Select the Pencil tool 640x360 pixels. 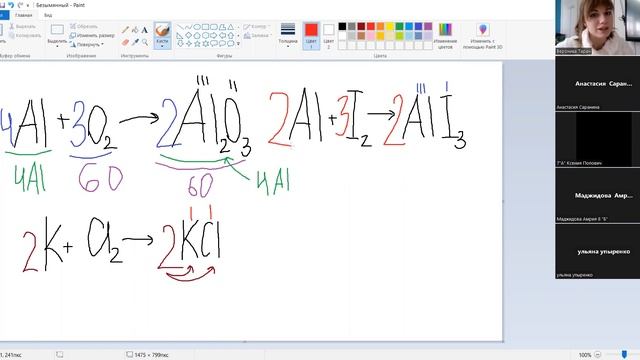pyautogui.click(x=125, y=30)
